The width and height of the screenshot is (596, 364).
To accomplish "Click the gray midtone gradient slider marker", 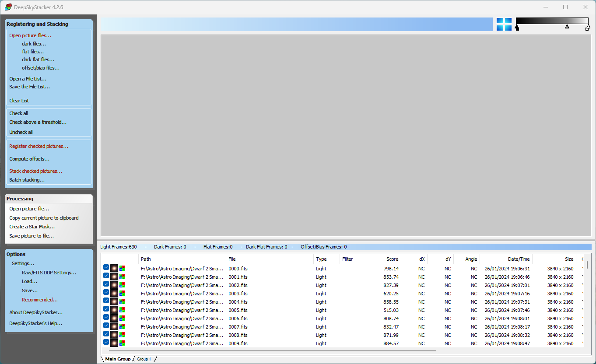I will tap(567, 27).
